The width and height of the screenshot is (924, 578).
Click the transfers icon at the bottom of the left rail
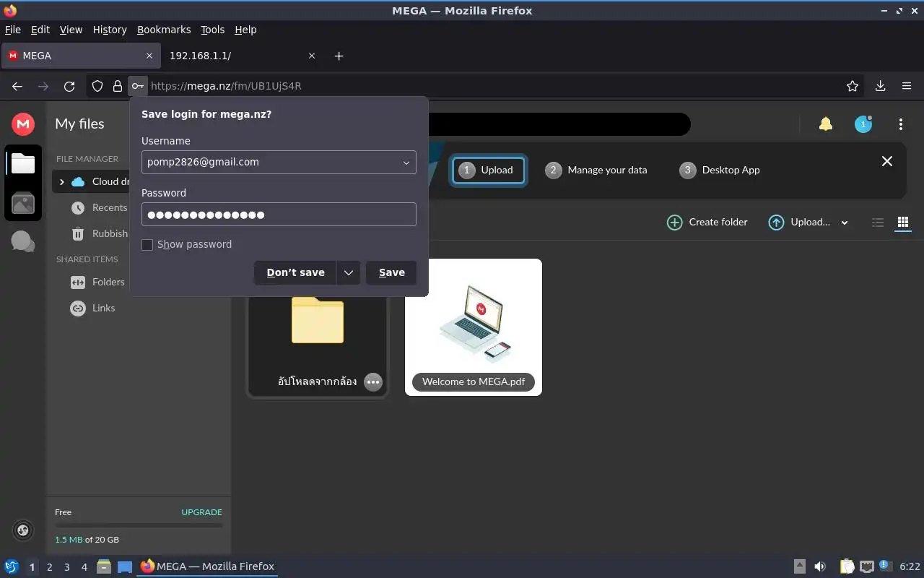pyautogui.click(x=23, y=530)
